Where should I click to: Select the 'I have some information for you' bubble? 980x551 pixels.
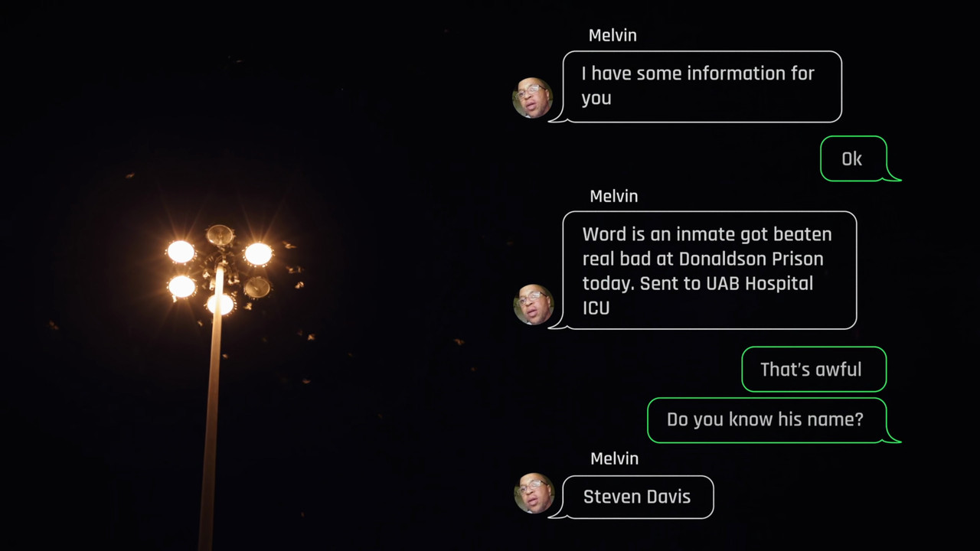702,86
